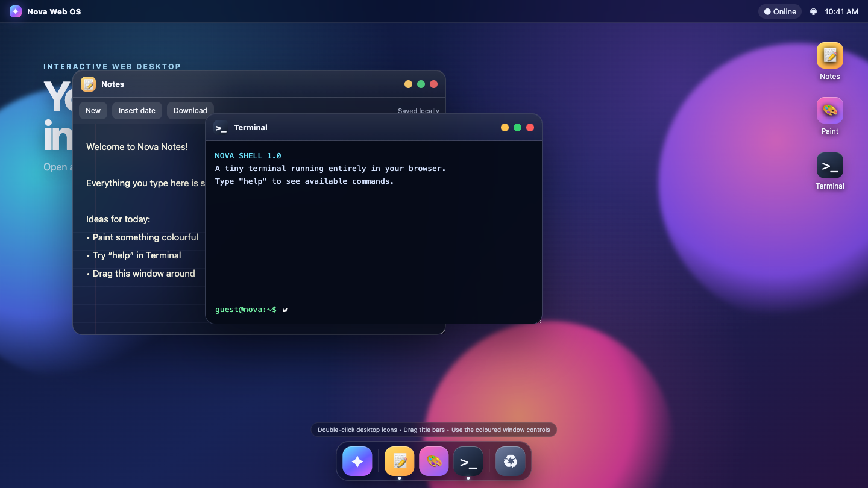Click "Welcome to Nova Notes!" line
Image resolution: width=868 pixels, height=488 pixels.
pyautogui.click(x=137, y=147)
